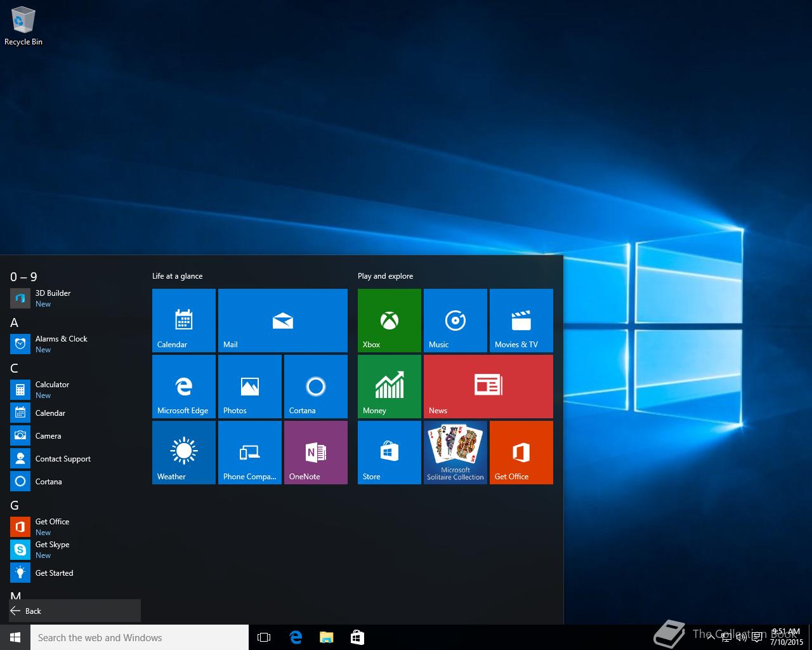
Task: Click the Windows Start button
Action: point(15,637)
